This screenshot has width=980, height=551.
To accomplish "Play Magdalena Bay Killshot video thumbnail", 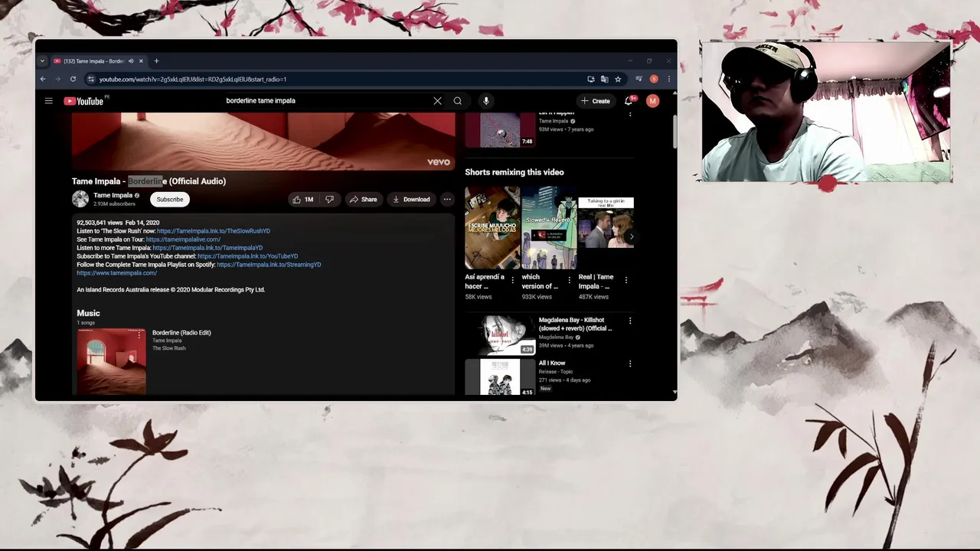I will coord(500,335).
